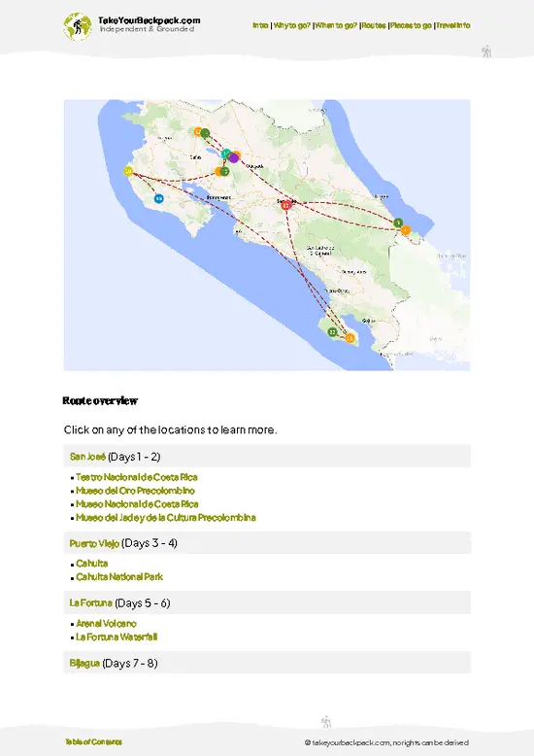534x756 pixels.
Task: Click the yellow marker on the Pacific coast
Action: point(128,171)
